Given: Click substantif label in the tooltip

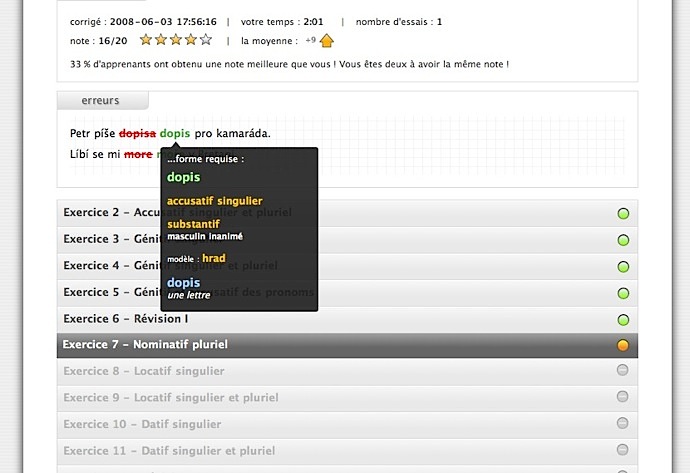Looking at the screenshot, I should pyautogui.click(x=193, y=224).
